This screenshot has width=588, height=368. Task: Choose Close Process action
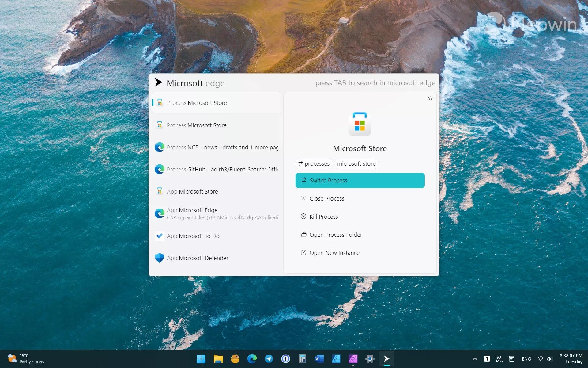tap(326, 198)
